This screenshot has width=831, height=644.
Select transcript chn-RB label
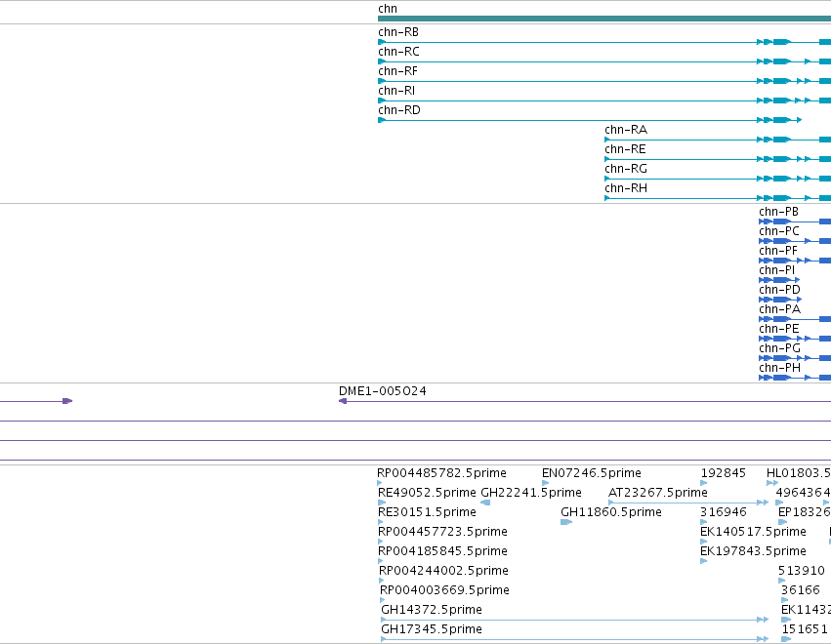tap(398, 32)
